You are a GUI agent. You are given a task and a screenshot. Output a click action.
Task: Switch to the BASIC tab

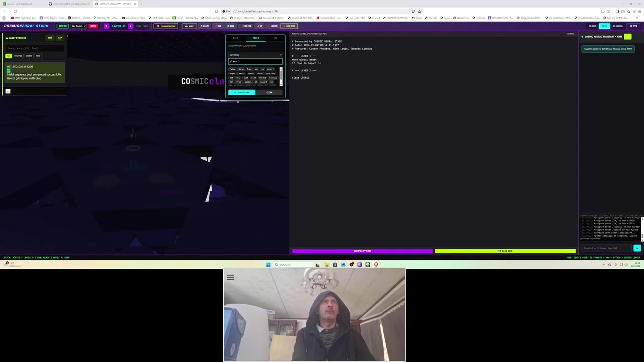(x=235, y=38)
